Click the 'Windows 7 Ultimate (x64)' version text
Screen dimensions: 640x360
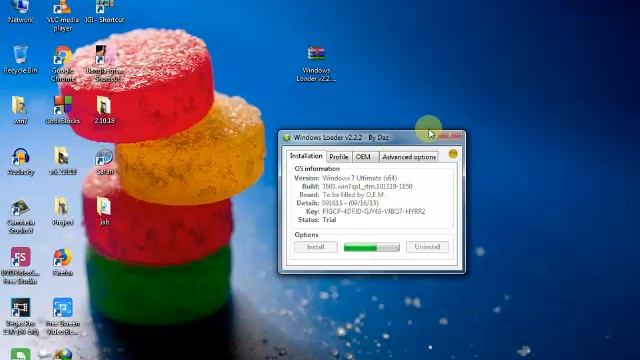point(360,178)
